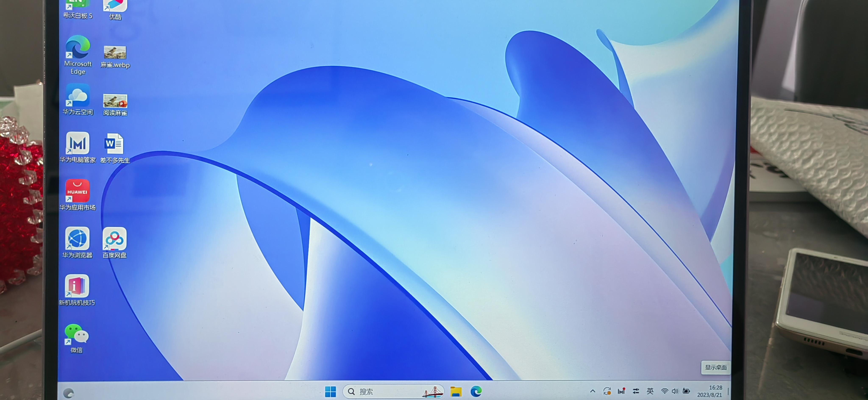The image size is (868, 400).
Task: Open Huawei control panel tray icon
Action: tap(636, 391)
